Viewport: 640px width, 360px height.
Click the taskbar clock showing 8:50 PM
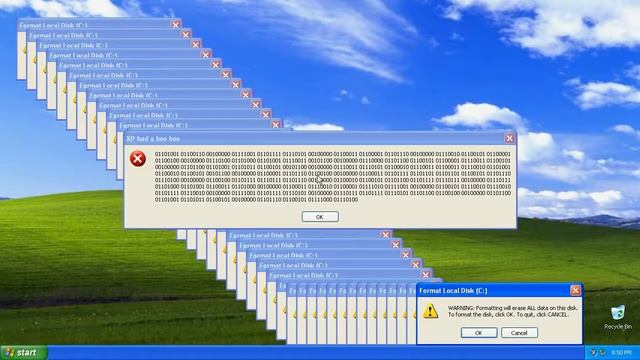pyautogui.click(x=621, y=352)
